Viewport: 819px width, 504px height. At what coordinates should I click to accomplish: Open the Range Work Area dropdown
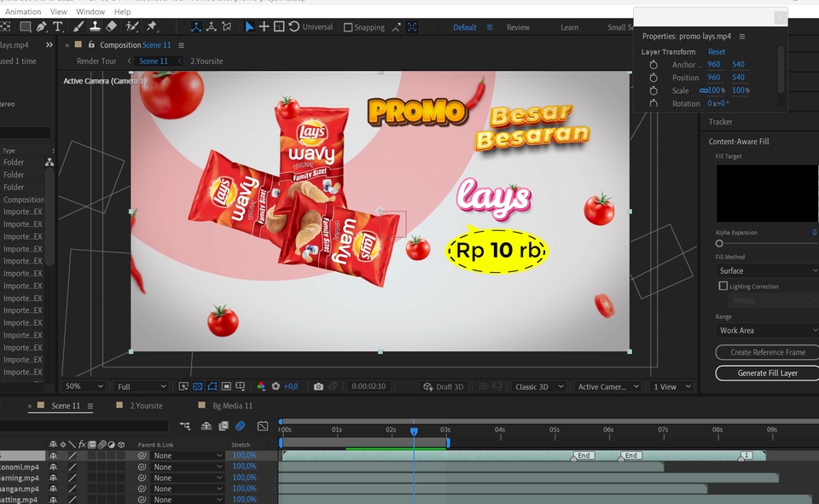(x=767, y=330)
